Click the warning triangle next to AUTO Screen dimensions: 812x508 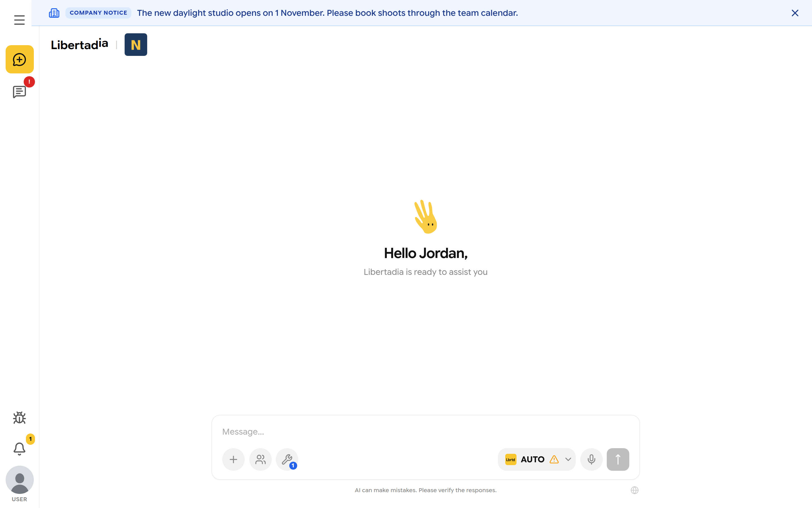click(x=554, y=459)
